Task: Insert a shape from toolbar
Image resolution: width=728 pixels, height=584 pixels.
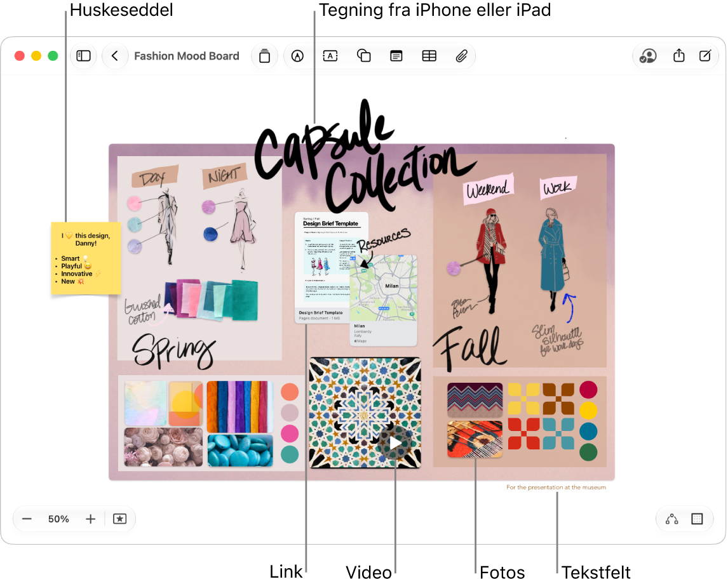Action: 363,56
